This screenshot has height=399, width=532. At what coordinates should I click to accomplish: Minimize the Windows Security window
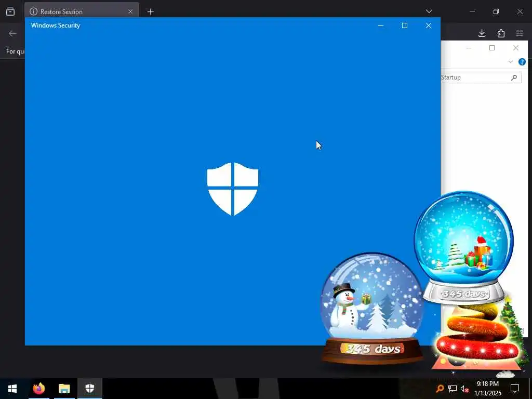(x=381, y=25)
